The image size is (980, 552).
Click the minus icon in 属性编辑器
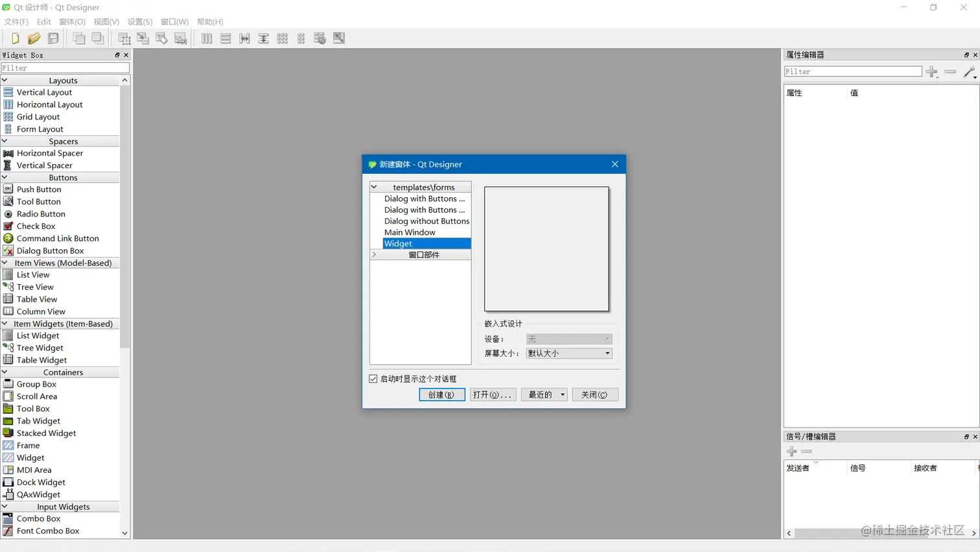[950, 72]
